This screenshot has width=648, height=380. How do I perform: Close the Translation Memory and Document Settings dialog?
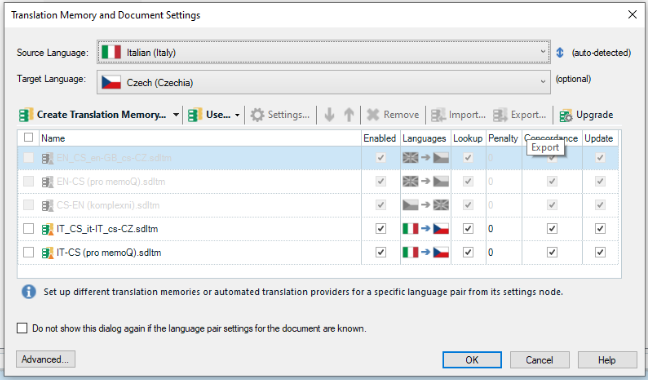pos(632,14)
